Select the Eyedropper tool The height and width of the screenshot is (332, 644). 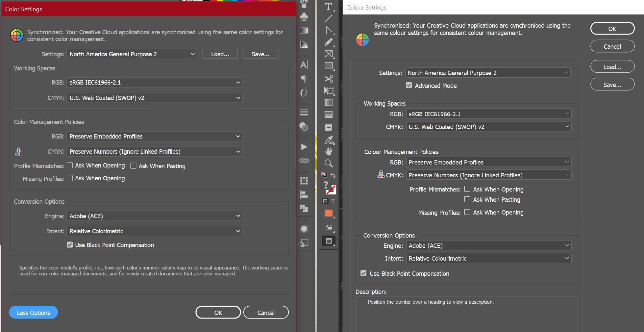click(329, 140)
